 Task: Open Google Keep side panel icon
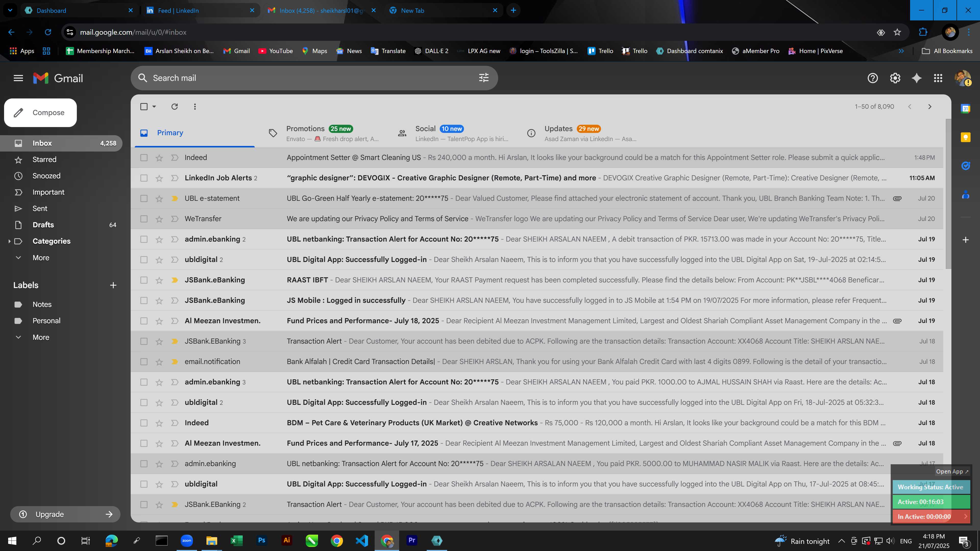click(965, 137)
